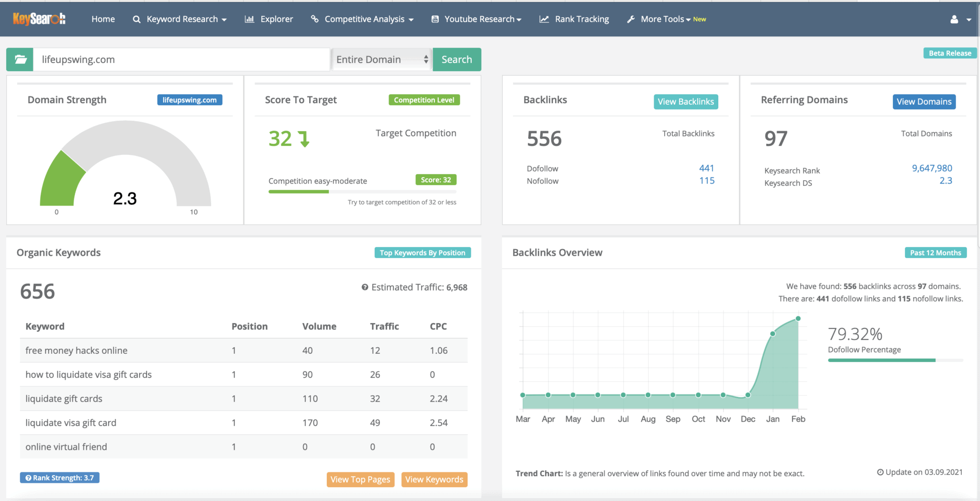Click the Competition Level badge
Viewport: 980px width, 501px height.
(x=424, y=100)
